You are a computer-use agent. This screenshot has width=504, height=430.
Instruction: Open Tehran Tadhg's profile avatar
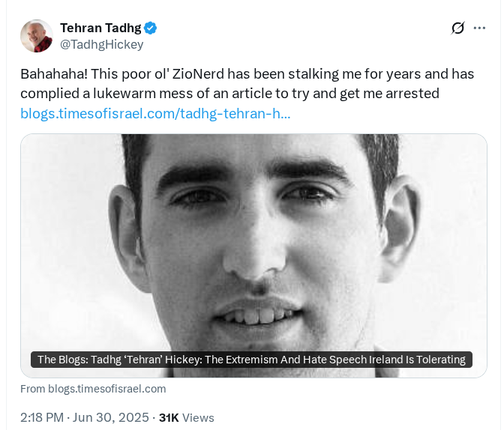(36, 36)
